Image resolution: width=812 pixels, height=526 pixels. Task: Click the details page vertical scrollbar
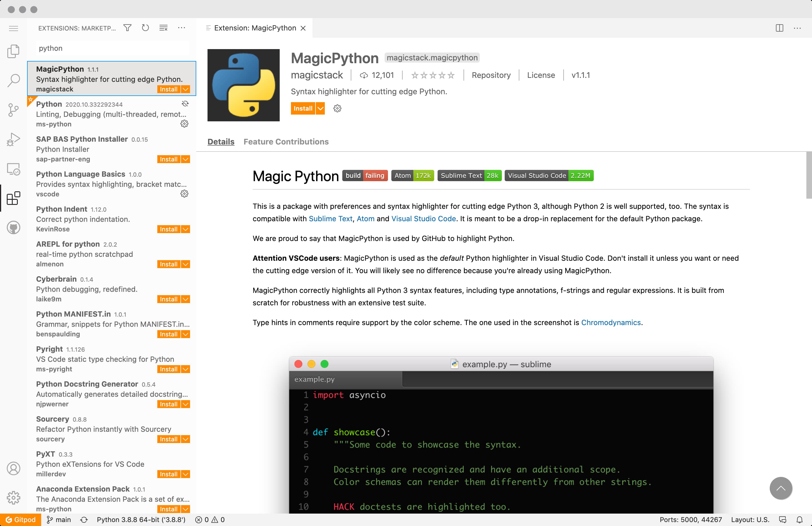(809, 175)
